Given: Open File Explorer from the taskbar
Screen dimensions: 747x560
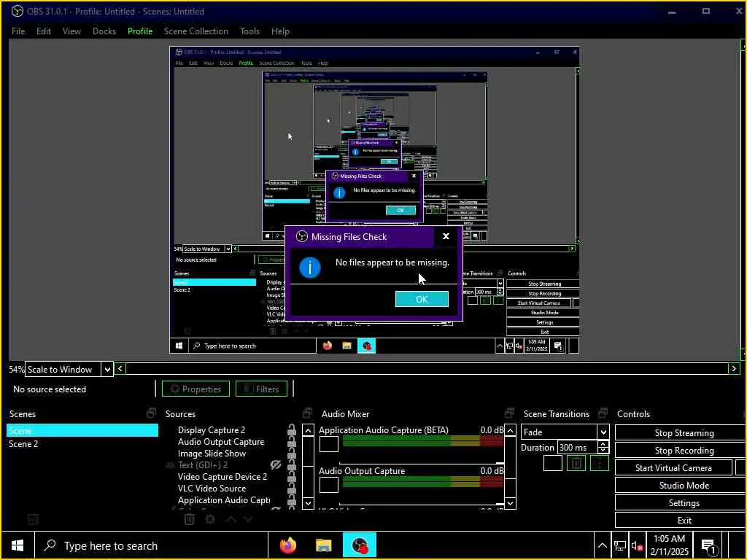Looking at the screenshot, I should (323, 545).
